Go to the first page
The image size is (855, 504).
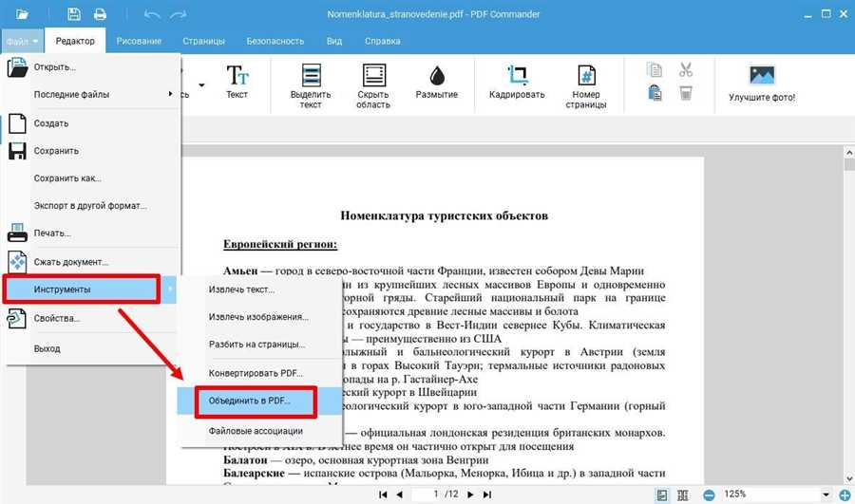(383, 495)
